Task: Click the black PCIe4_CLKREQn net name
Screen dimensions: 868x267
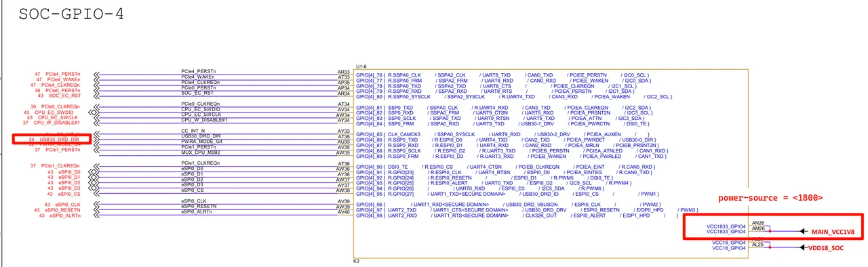Action: [x=200, y=82]
